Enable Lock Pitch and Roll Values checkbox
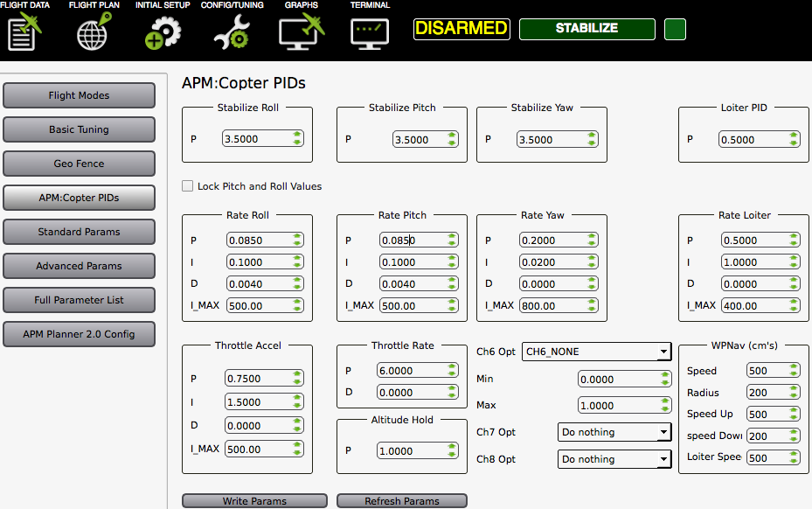This screenshot has width=812, height=509. point(187,186)
